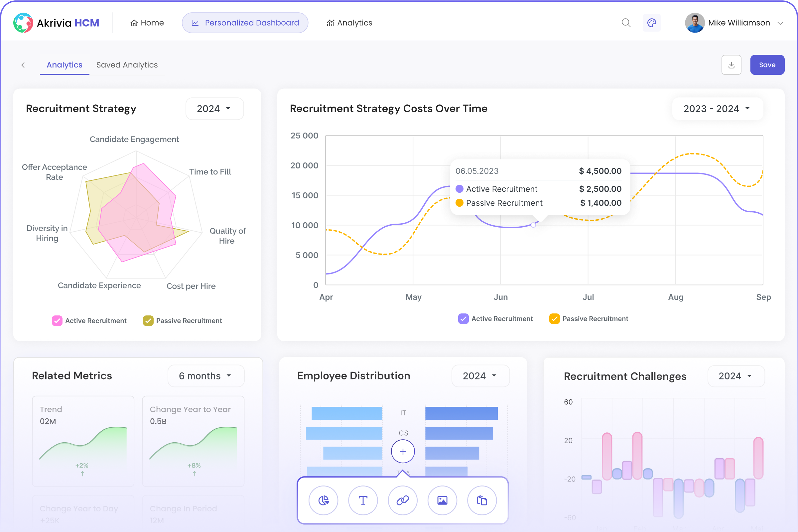Toggle the radar chart's Active Recruitment checkbox
The image size is (798, 532).
57,321
